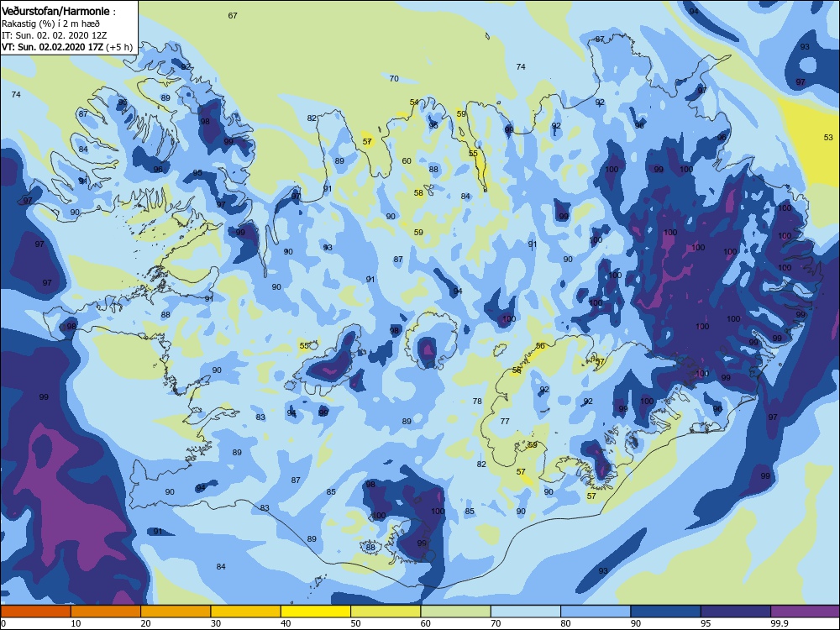Click the humidity value 77 on the map
The image size is (840, 630).
[x=505, y=421]
